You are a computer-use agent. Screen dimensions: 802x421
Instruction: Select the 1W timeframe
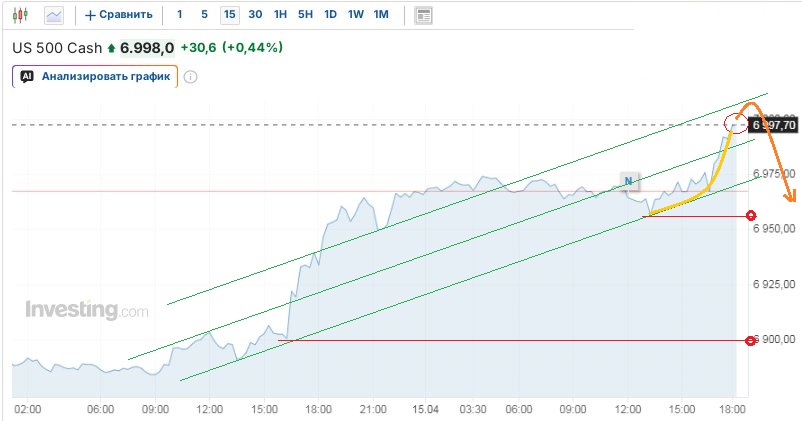[355, 15]
